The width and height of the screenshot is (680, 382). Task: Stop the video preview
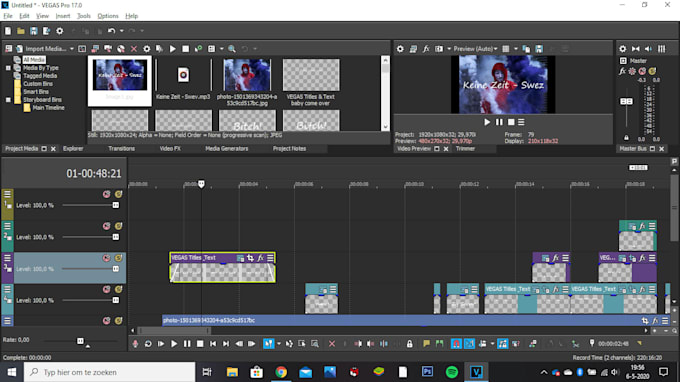tap(511, 122)
